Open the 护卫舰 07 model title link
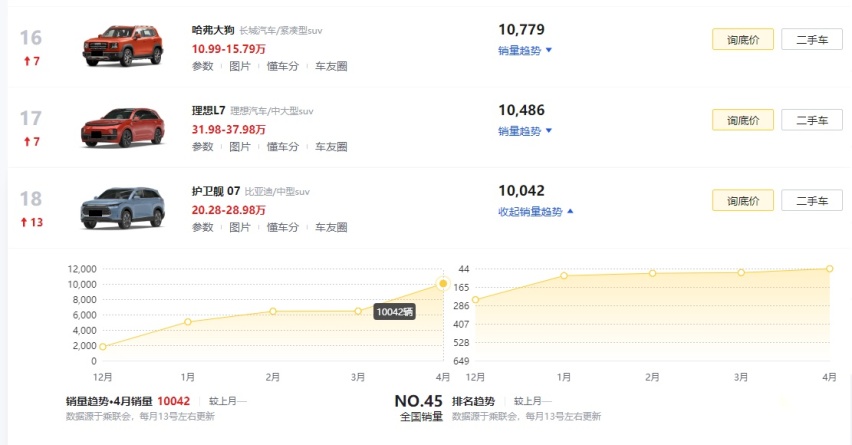The width and height of the screenshot is (852, 445). click(216, 191)
